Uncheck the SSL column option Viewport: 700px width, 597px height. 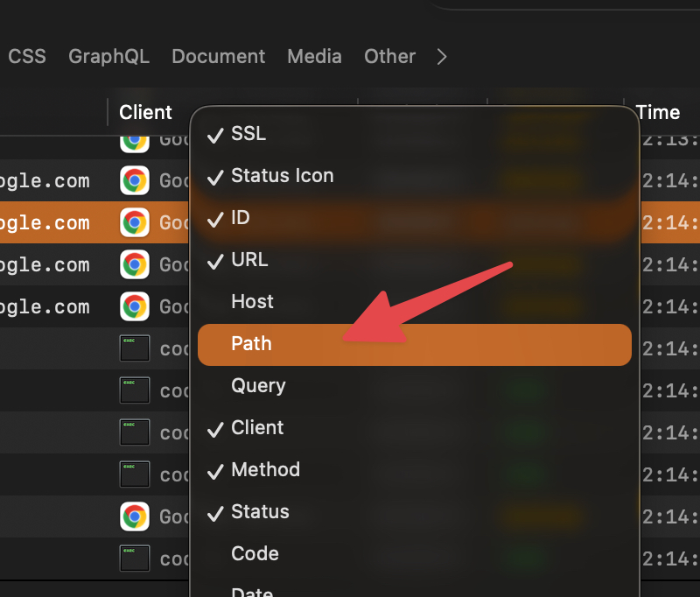414,134
